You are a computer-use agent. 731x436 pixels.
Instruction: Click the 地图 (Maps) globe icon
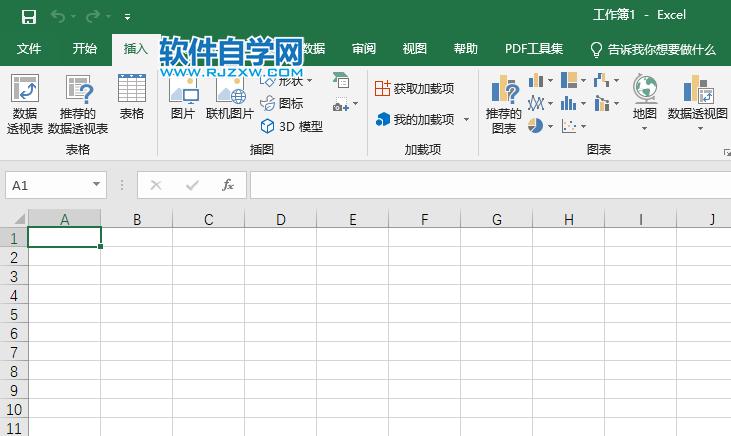(645, 88)
